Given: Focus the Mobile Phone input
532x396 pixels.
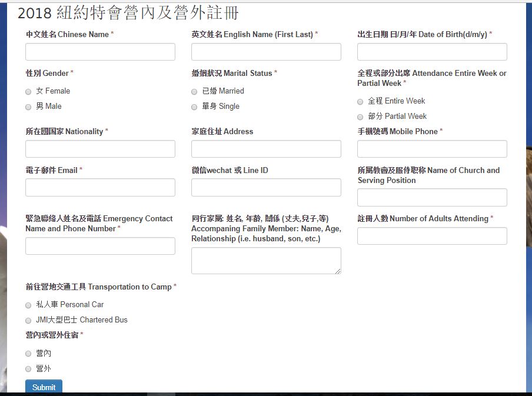Looking at the screenshot, I should 432,149.
